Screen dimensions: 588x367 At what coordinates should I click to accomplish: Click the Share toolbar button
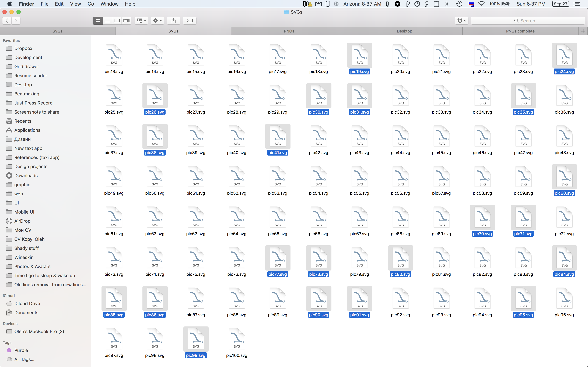(173, 21)
